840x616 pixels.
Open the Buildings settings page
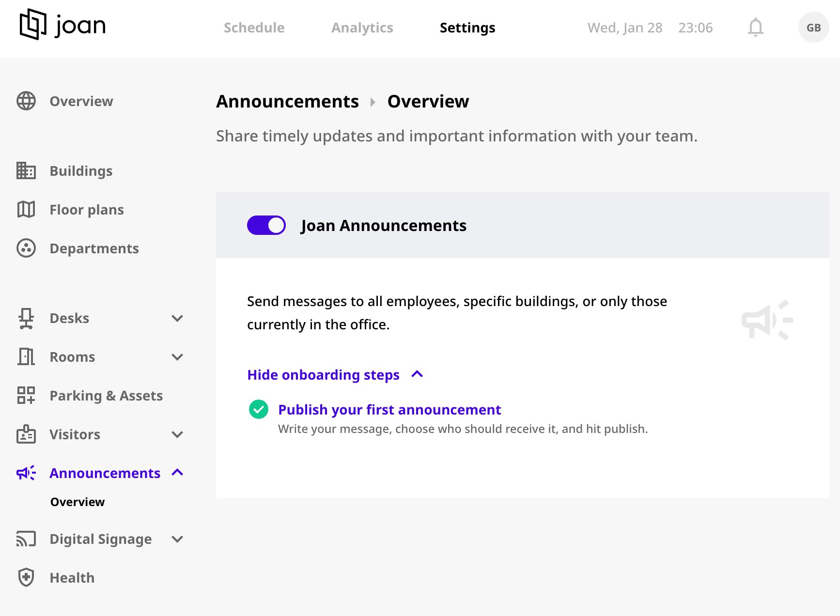click(81, 171)
